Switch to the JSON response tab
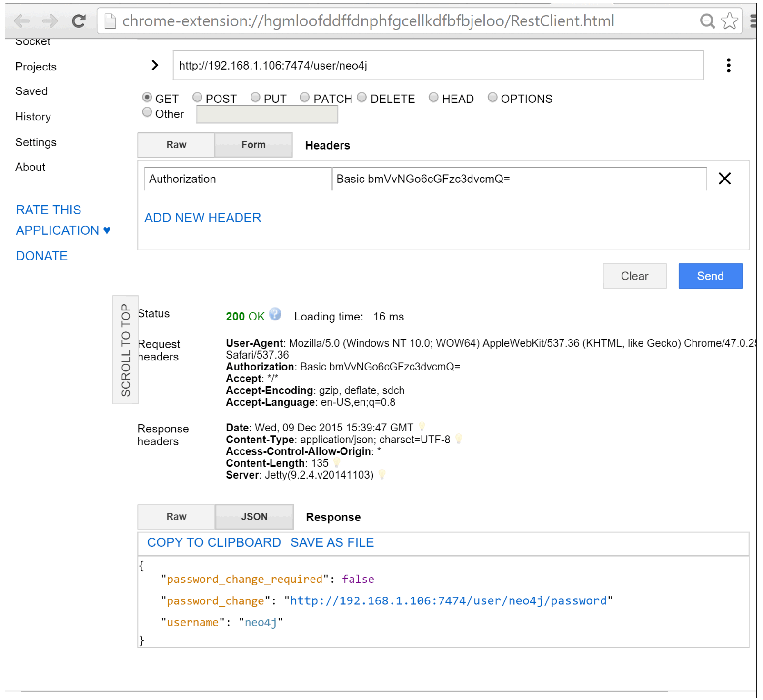The height and width of the screenshot is (700, 763). (254, 517)
